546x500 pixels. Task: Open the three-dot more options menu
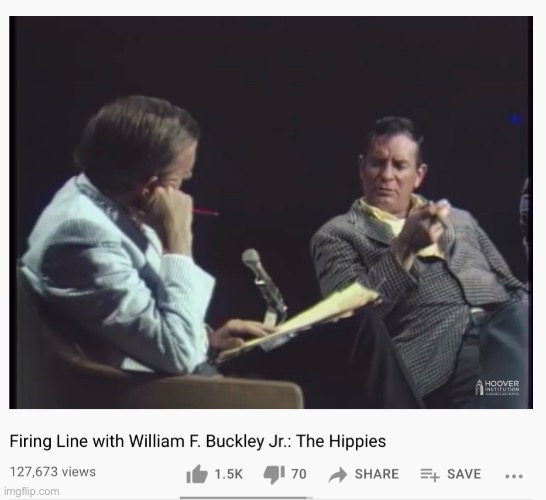click(514, 476)
